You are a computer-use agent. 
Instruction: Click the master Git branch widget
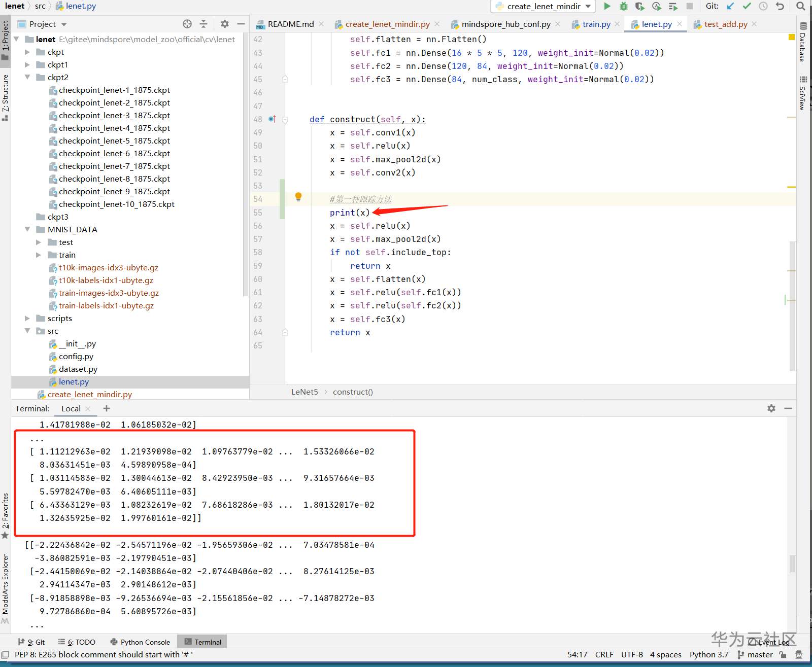click(755, 655)
